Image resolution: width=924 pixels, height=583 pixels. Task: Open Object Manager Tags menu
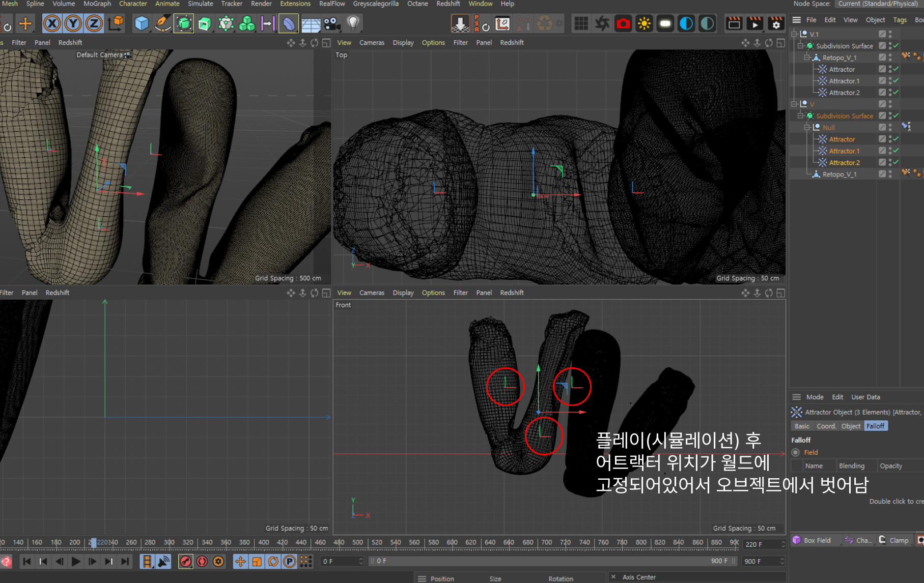pyautogui.click(x=900, y=20)
